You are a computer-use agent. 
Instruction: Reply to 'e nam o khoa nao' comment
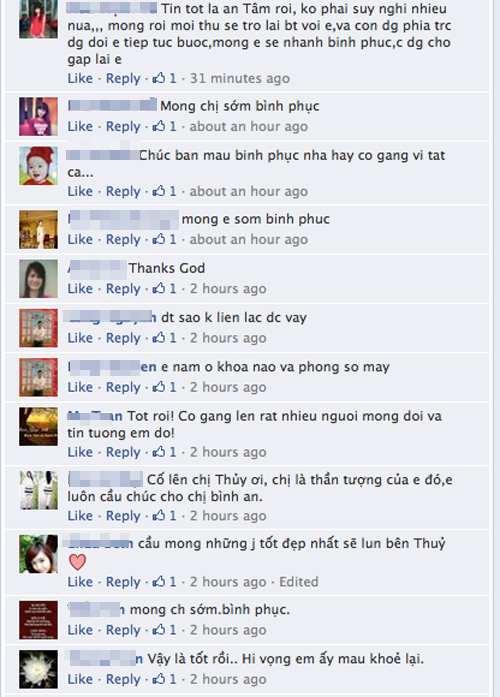(123, 388)
